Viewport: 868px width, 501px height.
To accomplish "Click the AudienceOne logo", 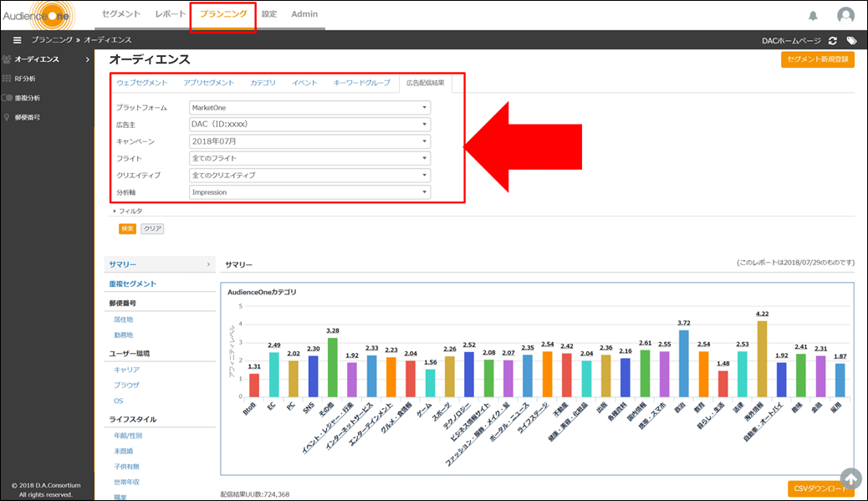I will (38, 15).
